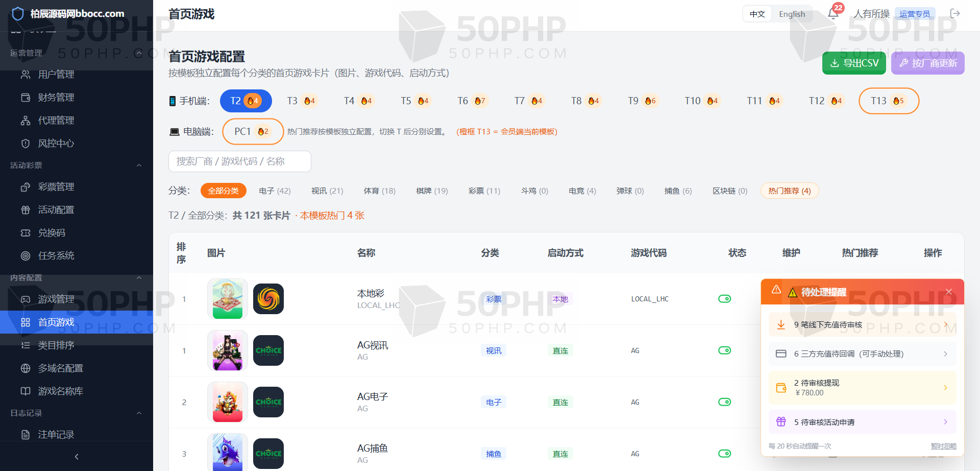This screenshot has height=471, width=980.
Task: Select the T2 mobile template tab
Action: 246,101
